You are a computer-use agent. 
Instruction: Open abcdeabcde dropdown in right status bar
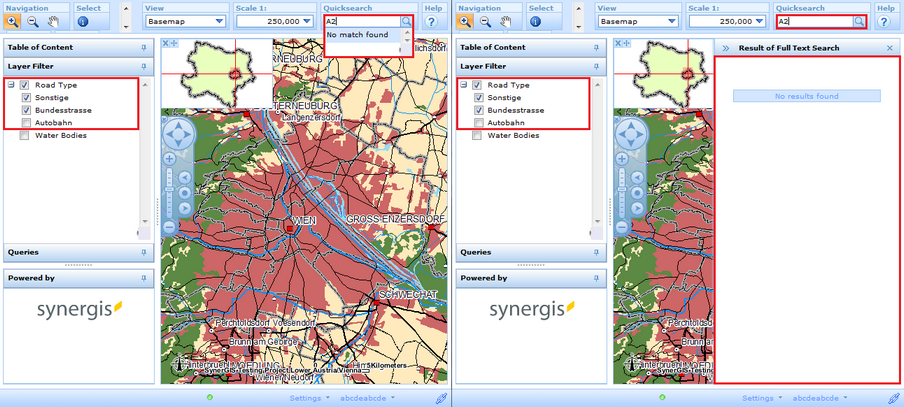coord(820,398)
